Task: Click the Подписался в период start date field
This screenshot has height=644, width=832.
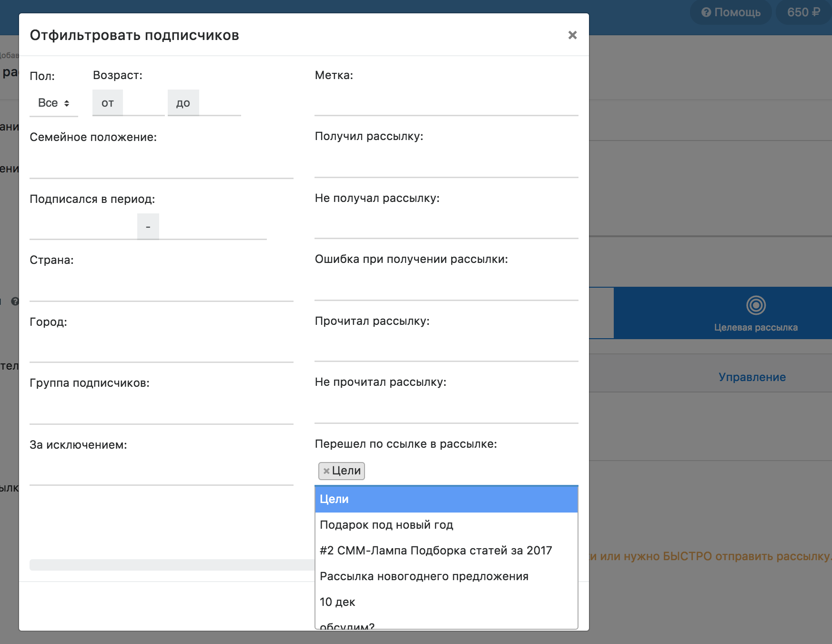Action: click(83, 226)
